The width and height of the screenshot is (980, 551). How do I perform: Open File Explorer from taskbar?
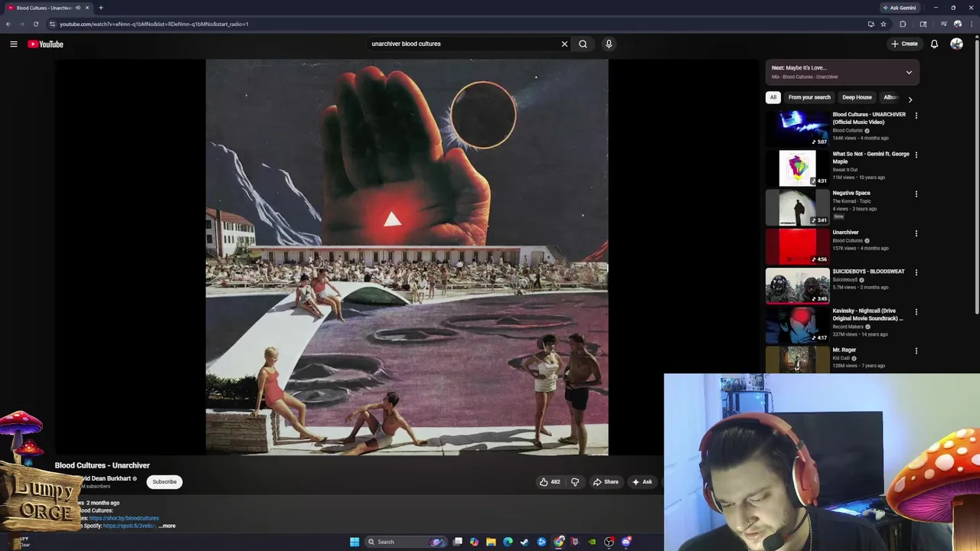[491, 542]
